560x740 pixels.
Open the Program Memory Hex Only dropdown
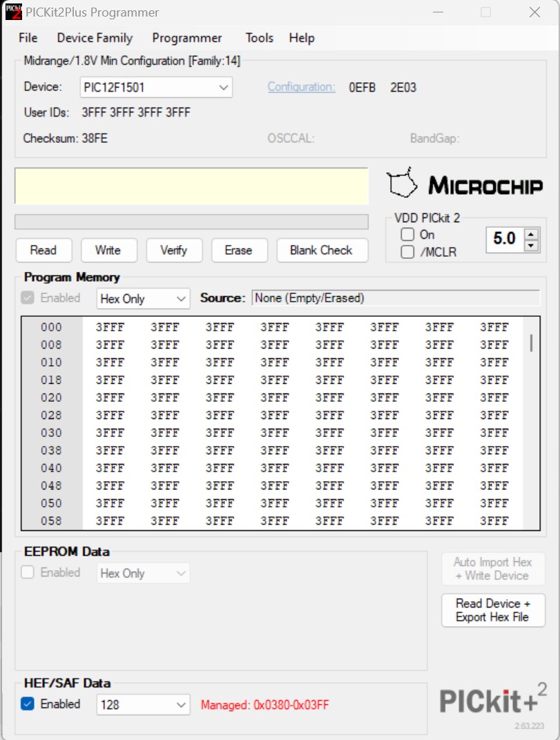click(143, 299)
